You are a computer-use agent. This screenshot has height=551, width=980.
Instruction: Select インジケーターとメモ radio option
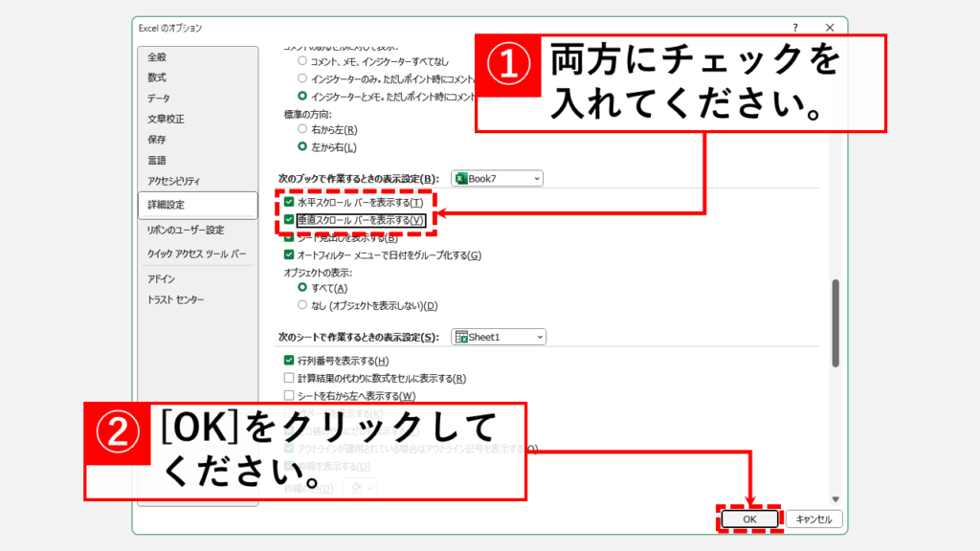click(x=302, y=97)
